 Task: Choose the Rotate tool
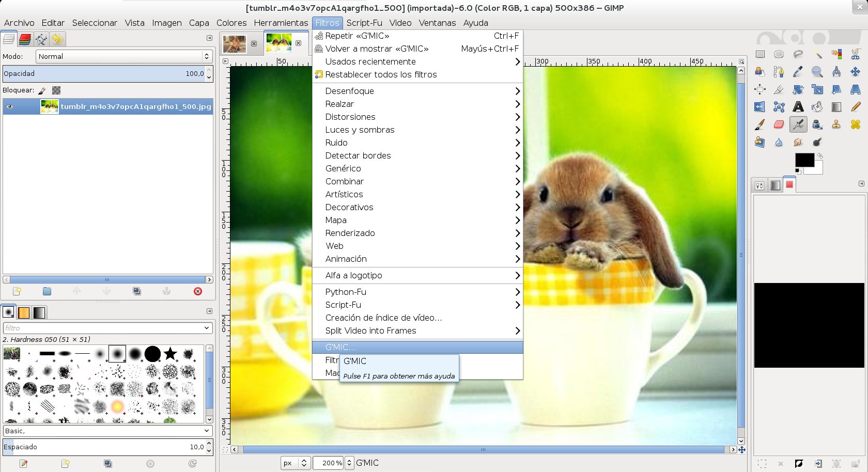point(798,89)
